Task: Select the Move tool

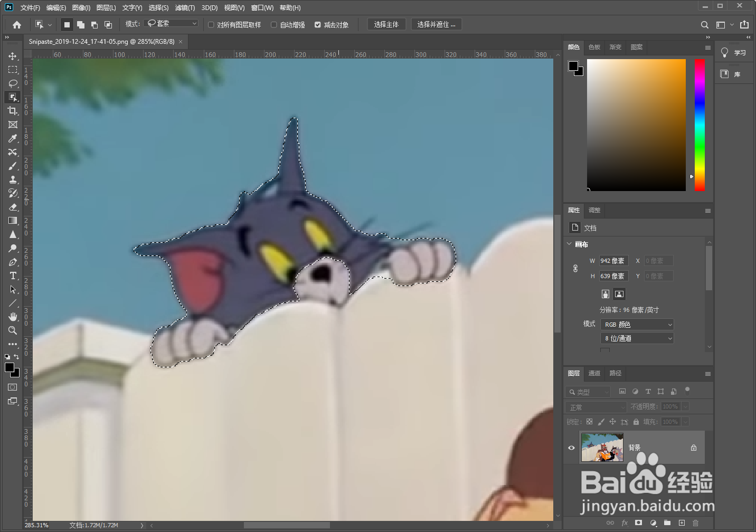Action: (x=13, y=56)
